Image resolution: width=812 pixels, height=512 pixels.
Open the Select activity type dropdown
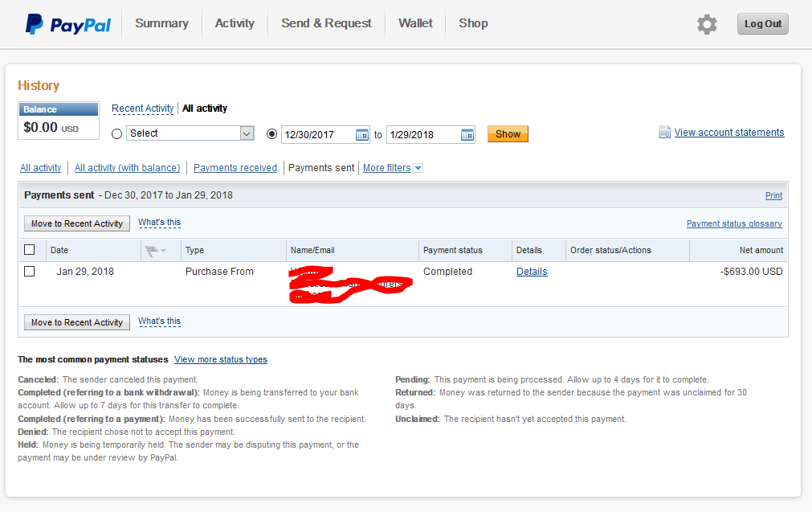(x=190, y=133)
